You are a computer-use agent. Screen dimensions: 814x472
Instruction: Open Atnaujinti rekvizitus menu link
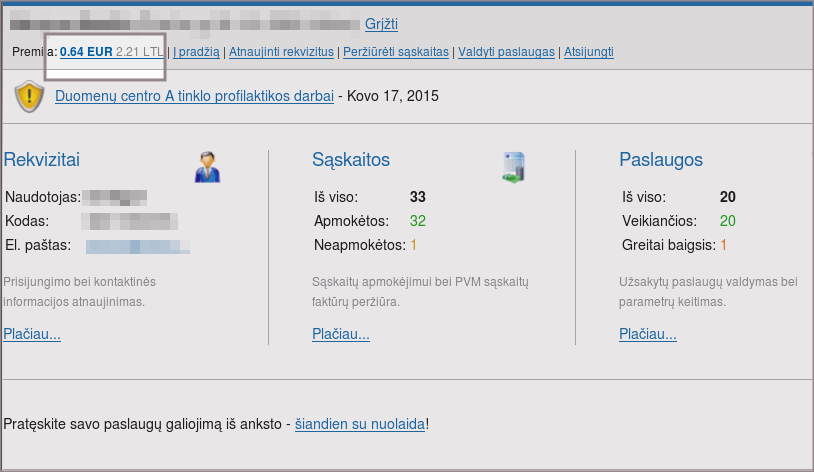[281, 52]
